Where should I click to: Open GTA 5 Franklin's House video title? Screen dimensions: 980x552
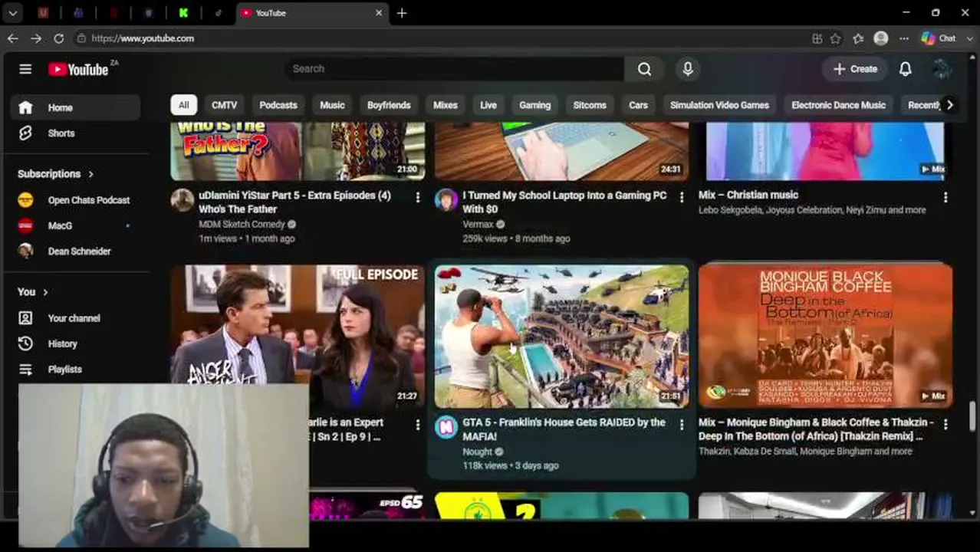click(564, 429)
